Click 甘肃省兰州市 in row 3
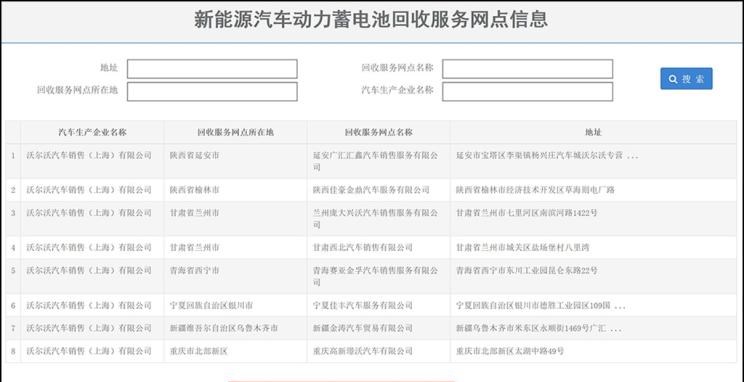744x382 pixels. [195, 213]
